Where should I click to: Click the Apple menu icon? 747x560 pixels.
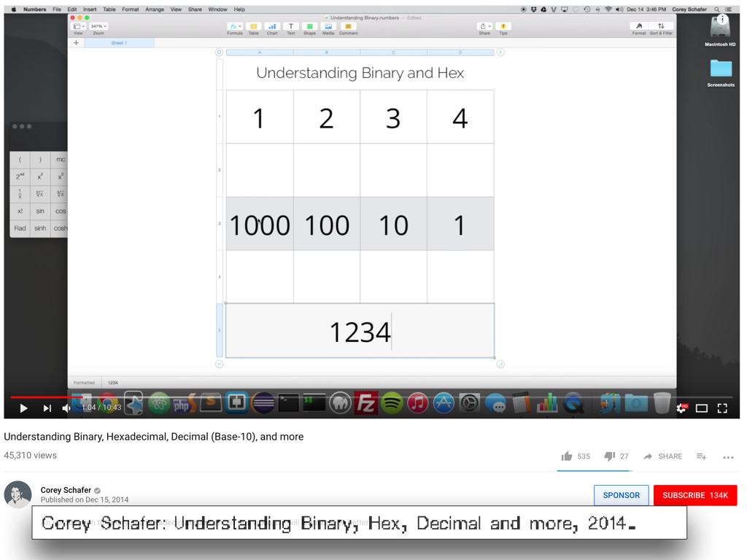(x=14, y=9)
